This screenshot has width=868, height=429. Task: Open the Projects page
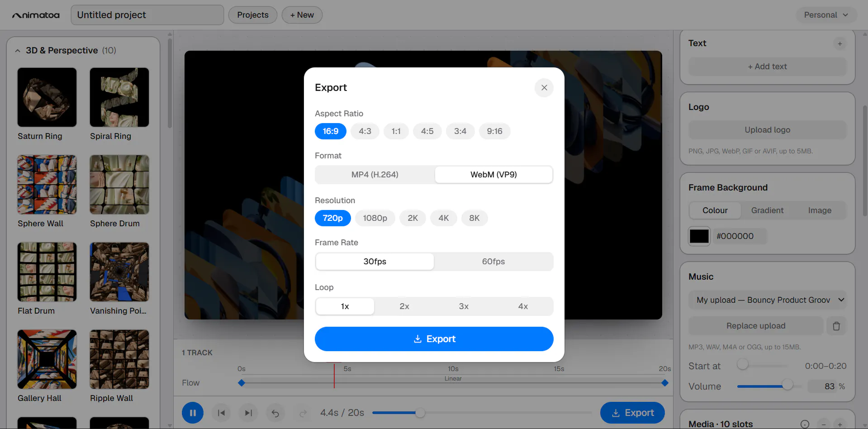(253, 15)
